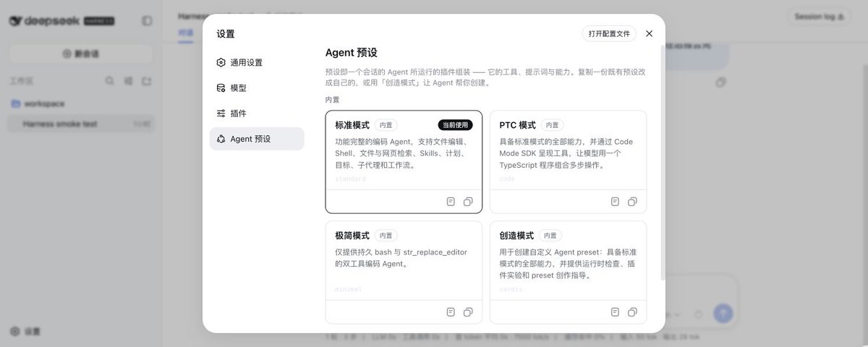868x347 pixels.
Task: Select the 创造模式 preset card title
Action: [x=516, y=236]
